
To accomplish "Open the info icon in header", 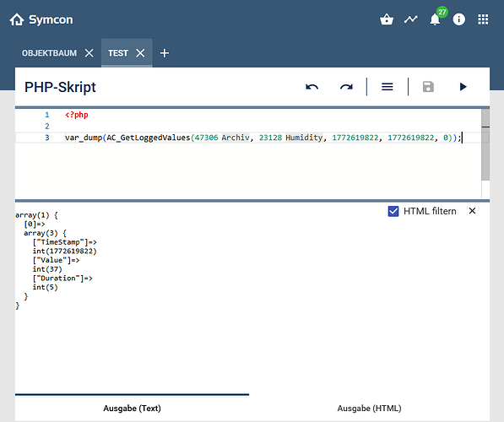I will pos(458,19).
